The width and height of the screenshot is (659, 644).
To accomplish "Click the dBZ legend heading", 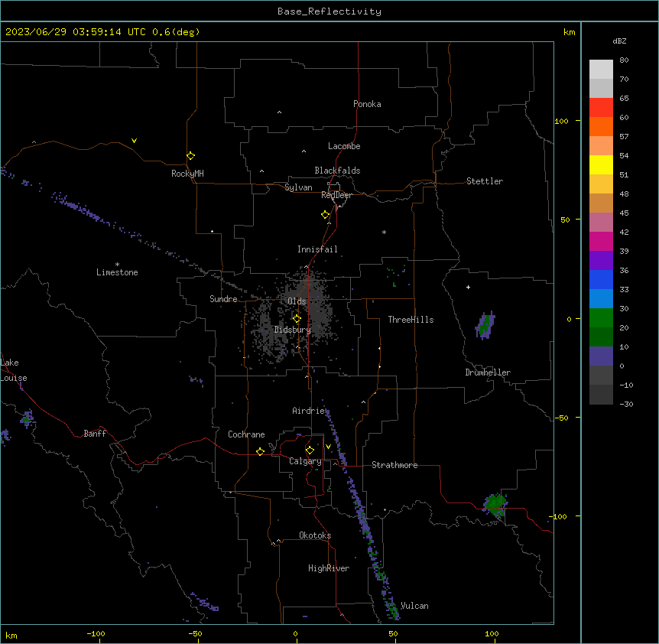I will point(619,41).
